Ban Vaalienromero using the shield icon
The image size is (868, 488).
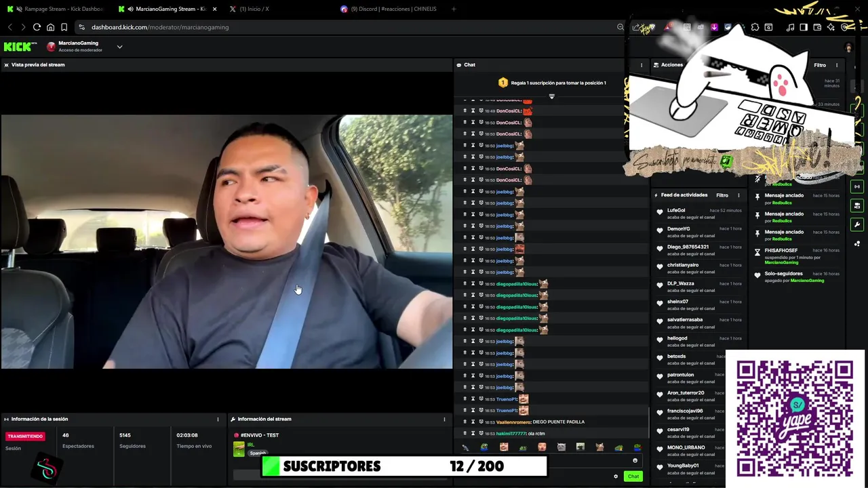coord(481,422)
